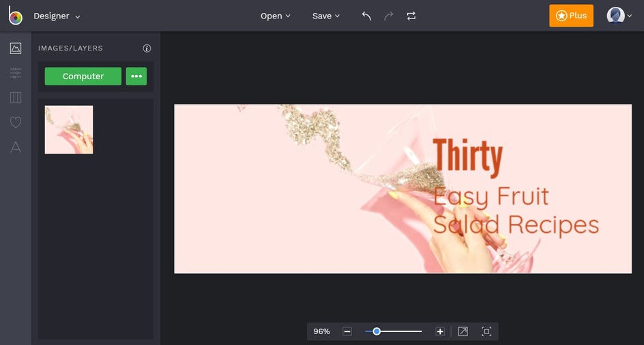Image resolution: width=644 pixels, height=345 pixels.
Task: Open more upload options ellipsis button
Action: pyautogui.click(x=136, y=77)
